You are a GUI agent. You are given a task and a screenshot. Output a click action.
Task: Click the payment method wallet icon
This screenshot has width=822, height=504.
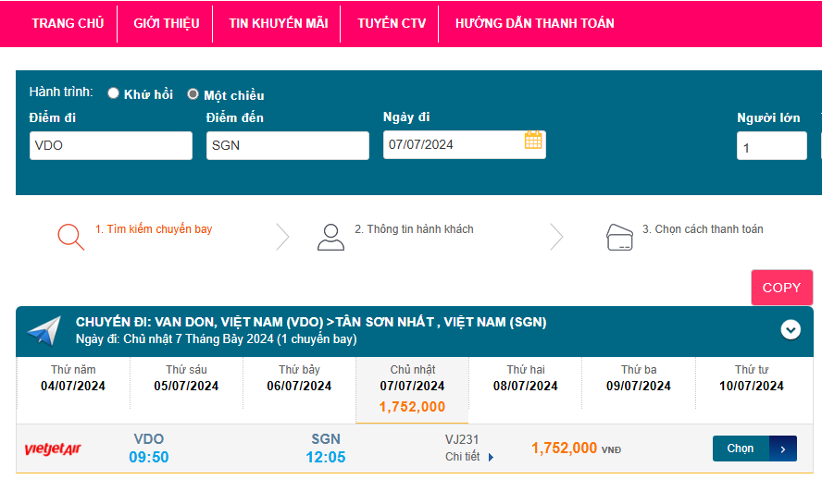click(x=619, y=237)
